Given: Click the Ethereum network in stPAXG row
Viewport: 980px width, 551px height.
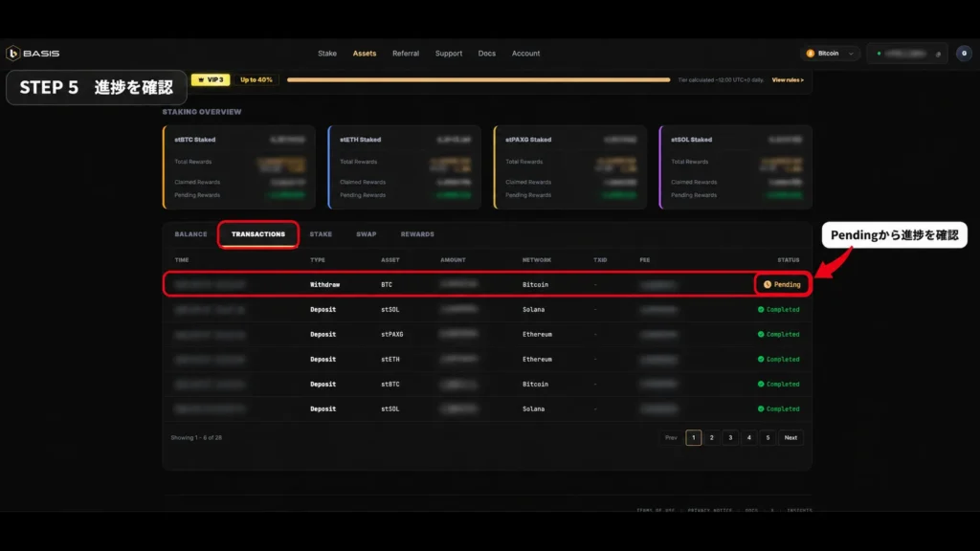Looking at the screenshot, I should [537, 334].
